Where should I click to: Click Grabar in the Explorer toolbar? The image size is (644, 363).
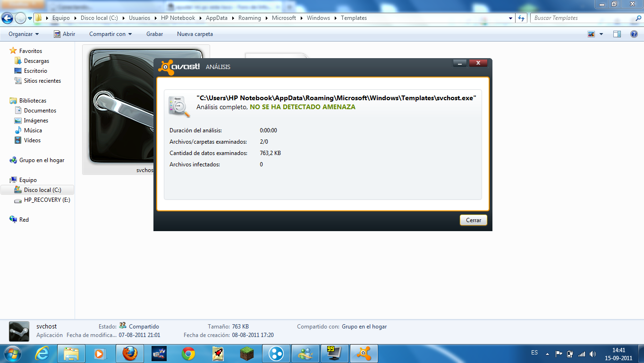[x=154, y=34]
